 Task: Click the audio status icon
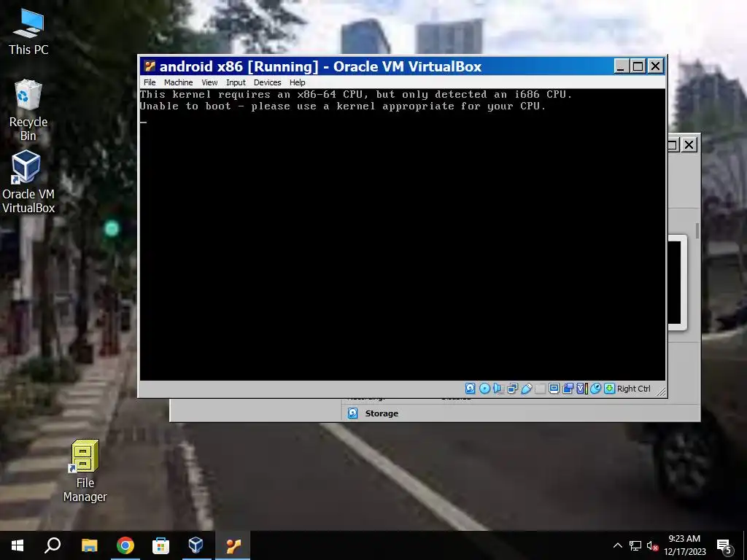(x=498, y=389)
